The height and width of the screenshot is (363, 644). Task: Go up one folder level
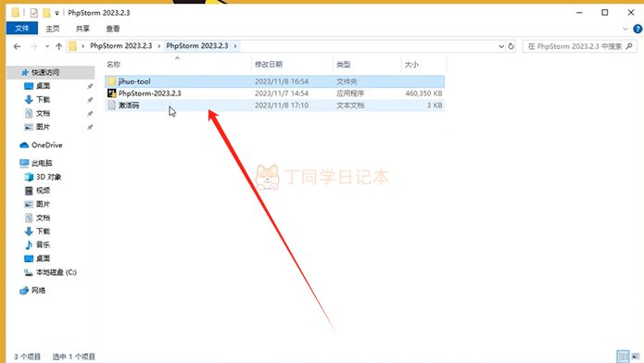58,46
